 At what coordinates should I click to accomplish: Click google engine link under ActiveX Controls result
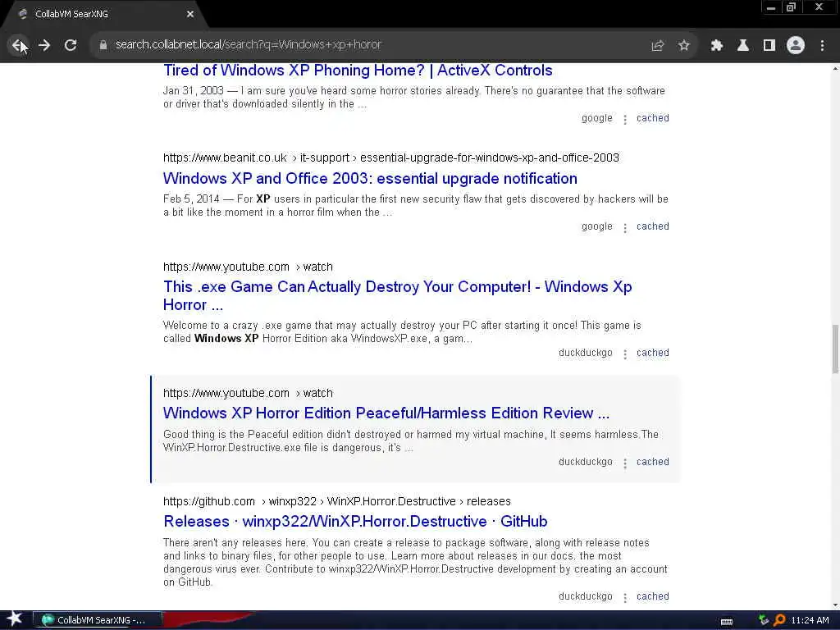click(x=597, y=118)
